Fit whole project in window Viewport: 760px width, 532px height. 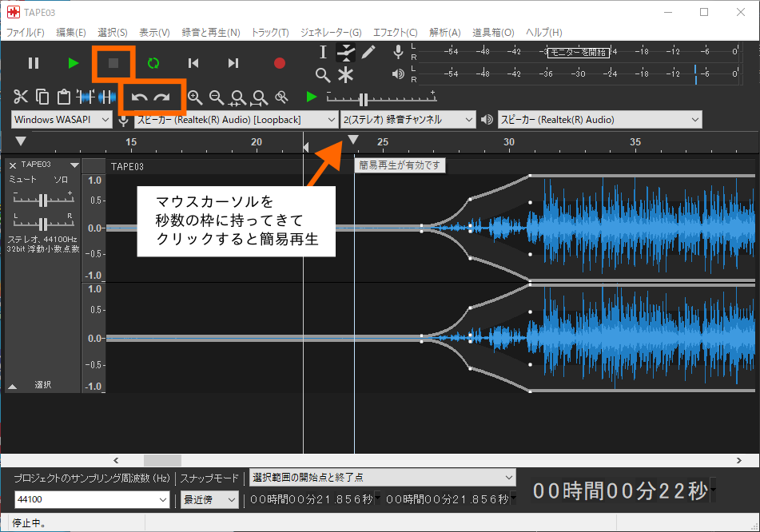click(260, 98)
